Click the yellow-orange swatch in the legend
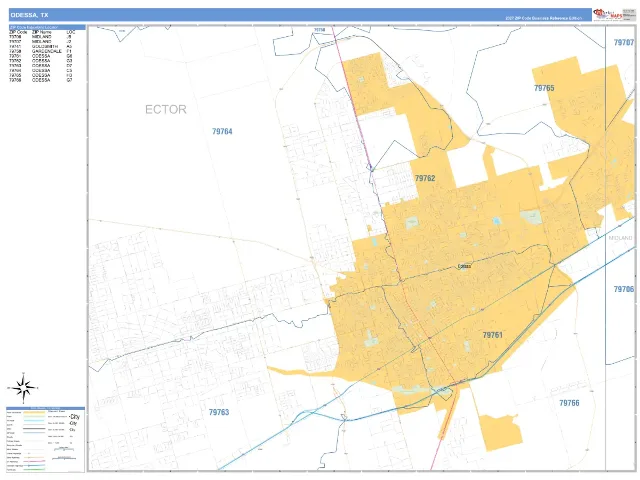Image resolution: width=640 pixels, height=480 pixels. pos(34,412)
